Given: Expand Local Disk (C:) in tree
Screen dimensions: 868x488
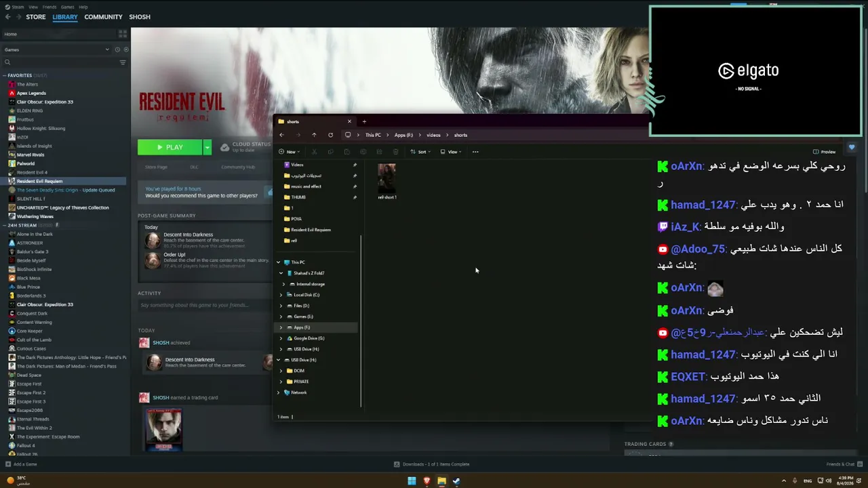Looking at the screenshot, I should [281, 295].
